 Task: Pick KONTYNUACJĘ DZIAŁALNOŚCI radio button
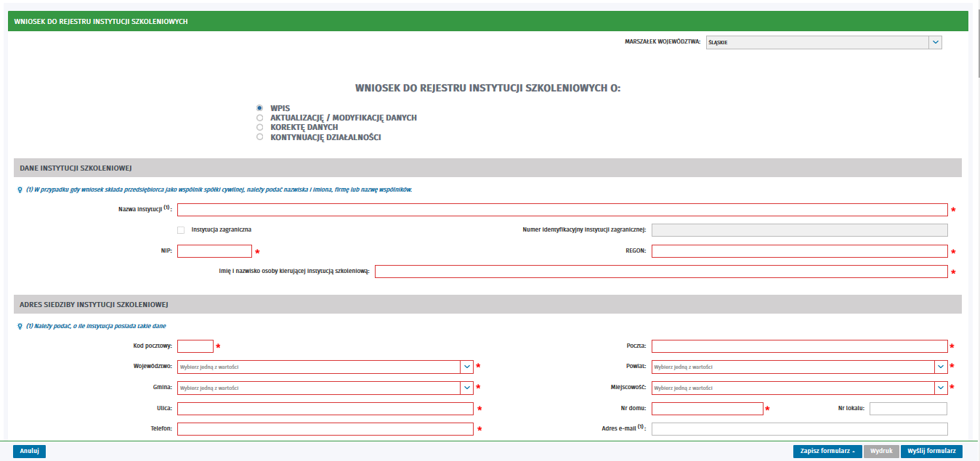tap(259, 137)
